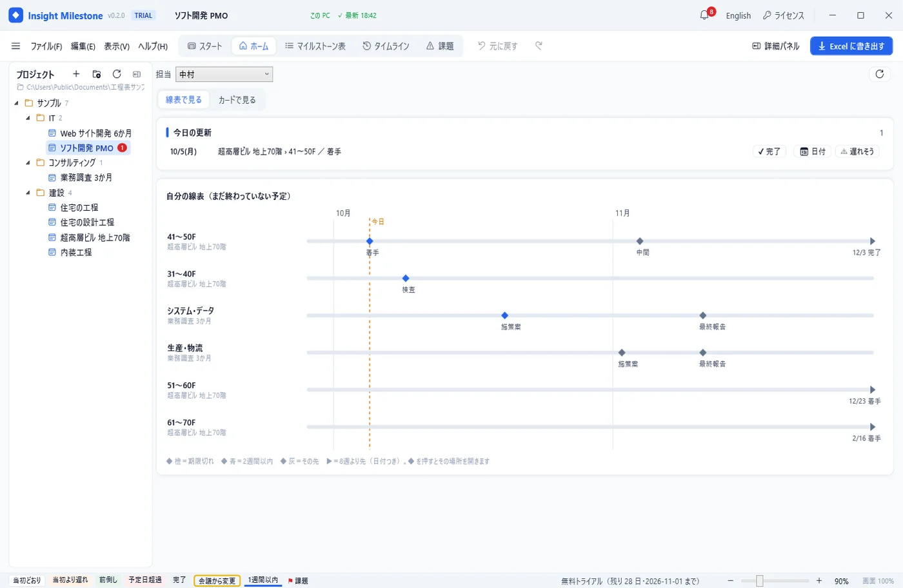Click the Excel に書き出す button

pyautogui.click(x=851, y=46)
